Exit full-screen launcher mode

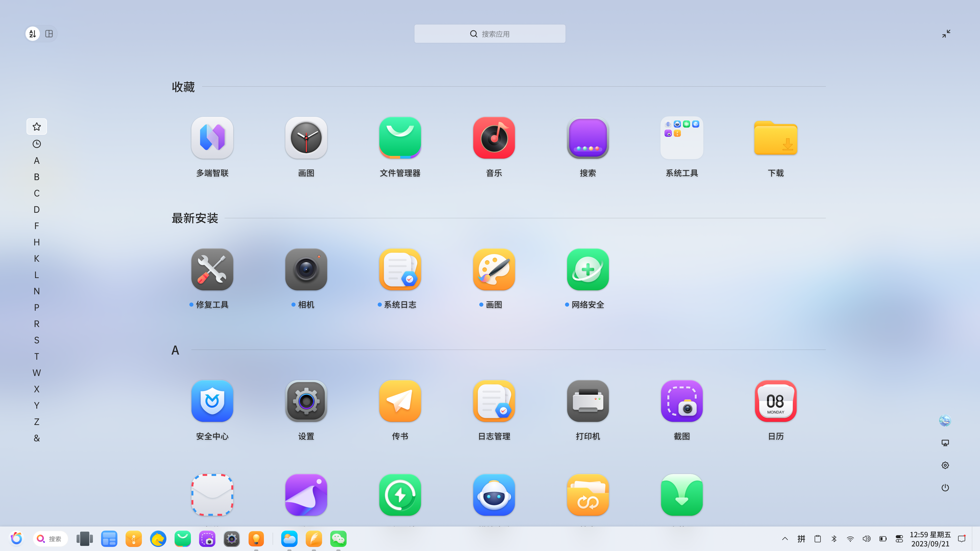click(x=946, y=34)
